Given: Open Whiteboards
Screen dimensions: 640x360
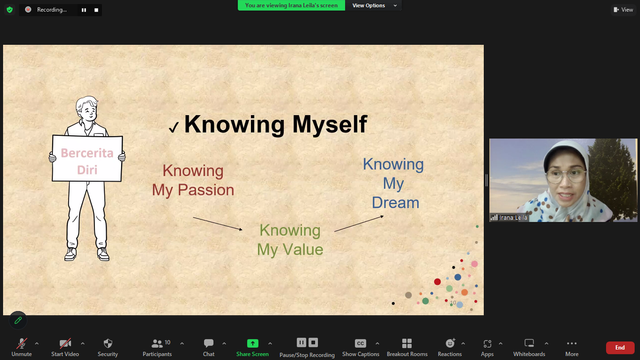Looking at the screenshot, I should tap(529, 347).
